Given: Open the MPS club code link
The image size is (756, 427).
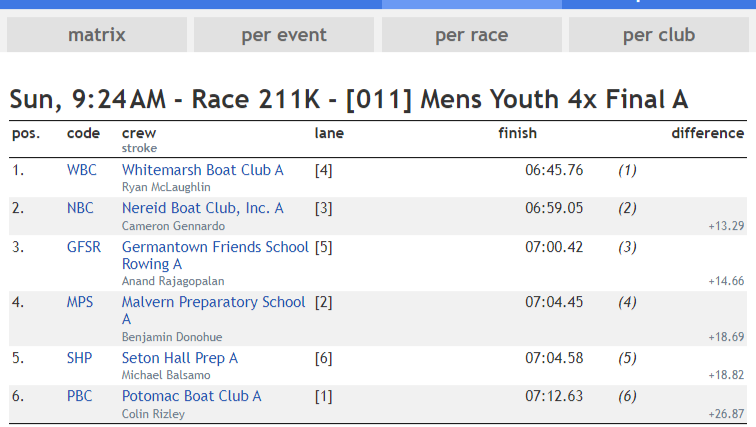Looking at the screenshot, I should coord(80,302).
